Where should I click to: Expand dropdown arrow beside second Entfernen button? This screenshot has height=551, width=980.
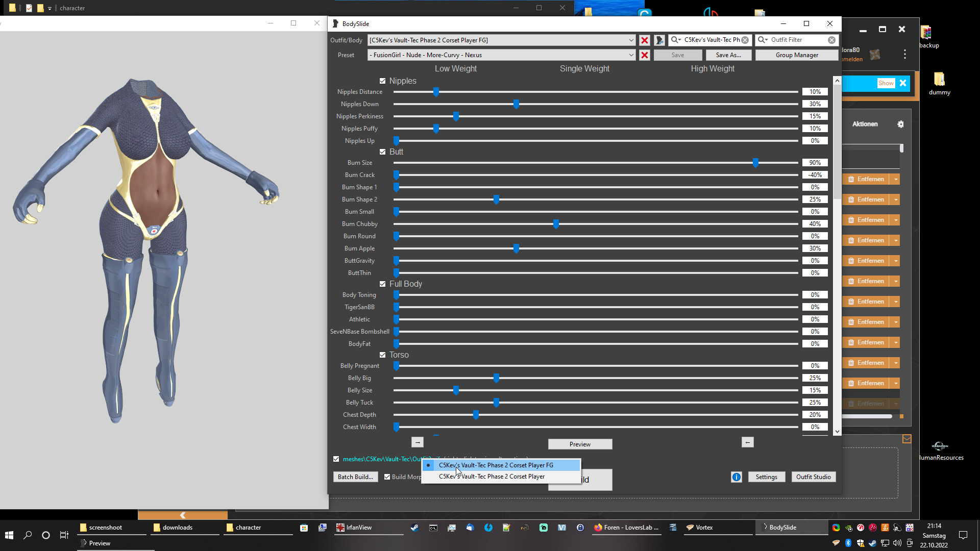[896, 199]
